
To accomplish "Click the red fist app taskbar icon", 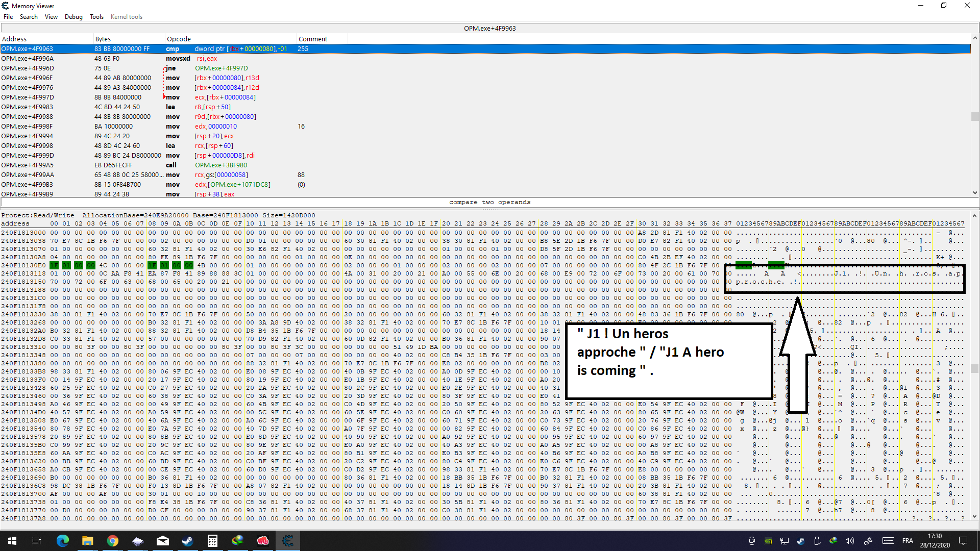I will coord(263,541).
